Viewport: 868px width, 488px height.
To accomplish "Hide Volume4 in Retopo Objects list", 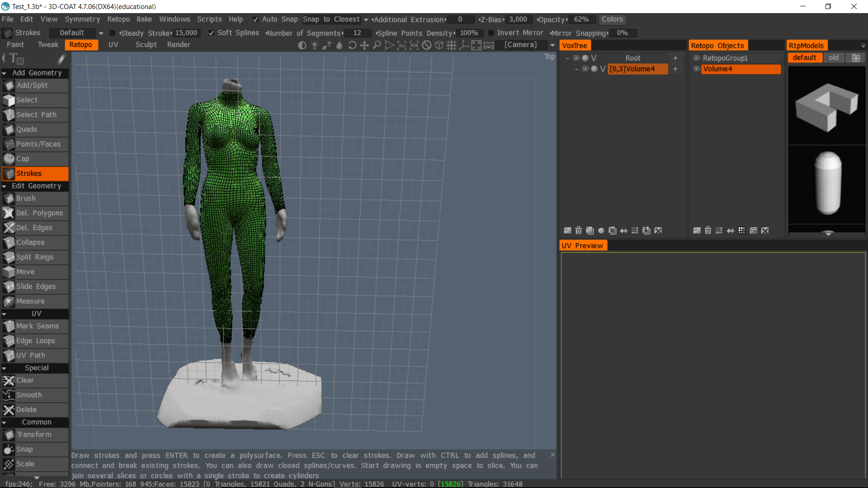I will [697, 69].
